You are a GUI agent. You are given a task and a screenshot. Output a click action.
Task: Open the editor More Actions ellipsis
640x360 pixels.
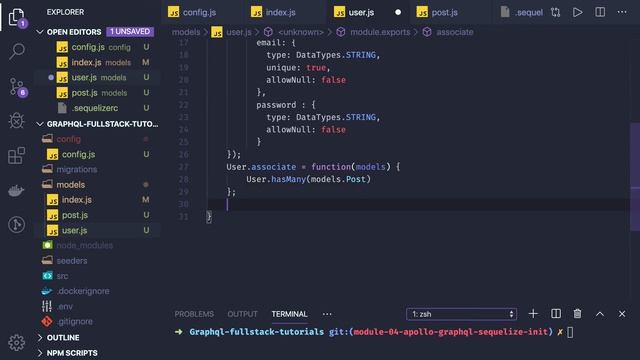pyautogui.click(x=622, y=12)
